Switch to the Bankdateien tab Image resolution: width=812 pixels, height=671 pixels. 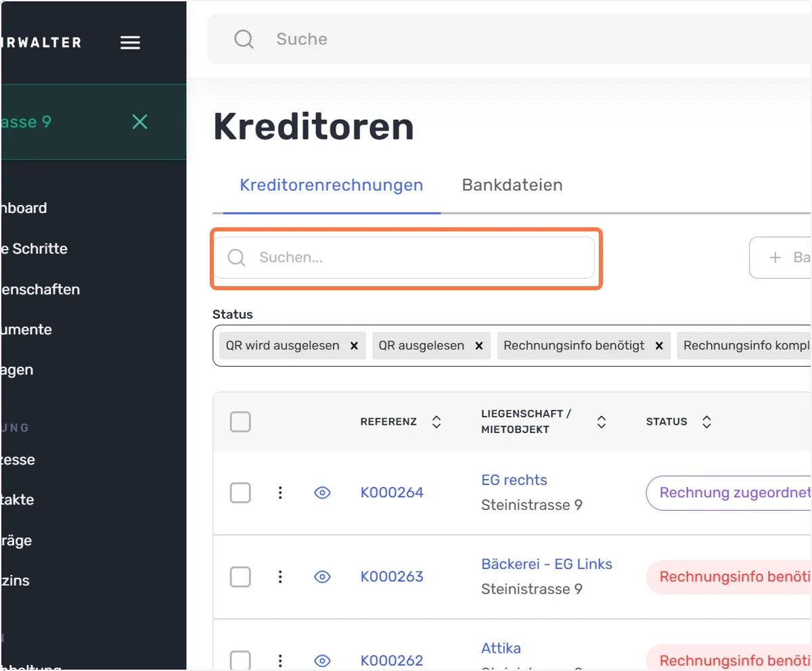coord(512,185)
